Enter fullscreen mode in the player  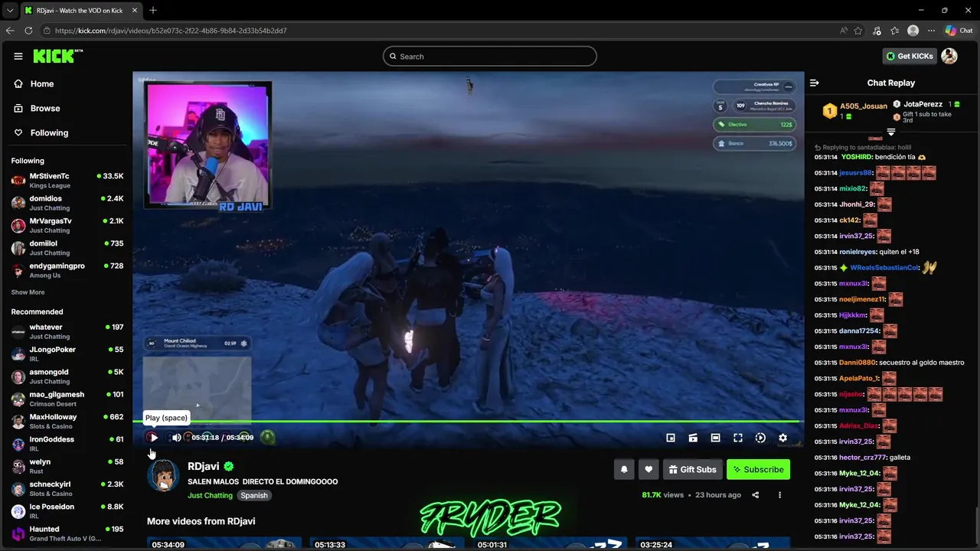[x=738, y=438]
